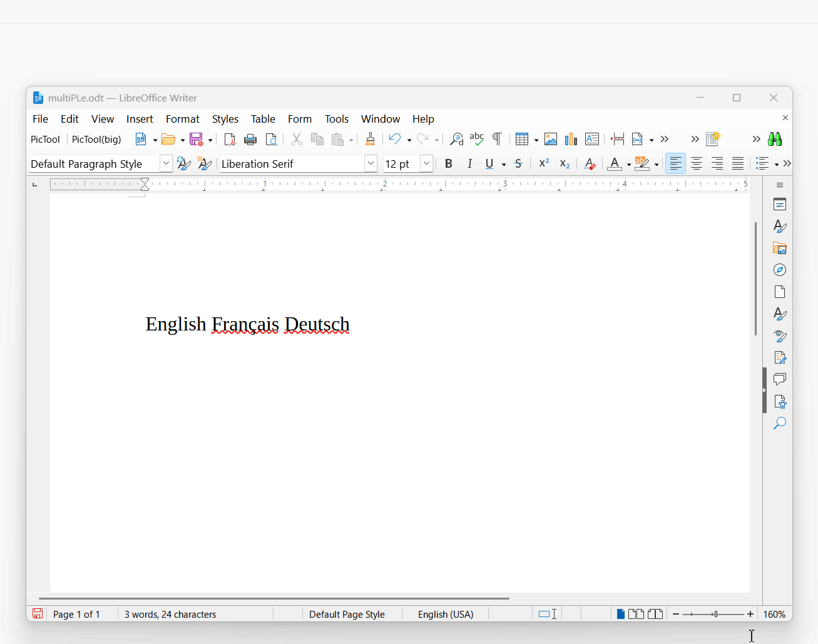Image resolution: width=818 pixels, height=644 pixels.
Task: Click the Update Selected Style icon
Action: tap(183, 163)
